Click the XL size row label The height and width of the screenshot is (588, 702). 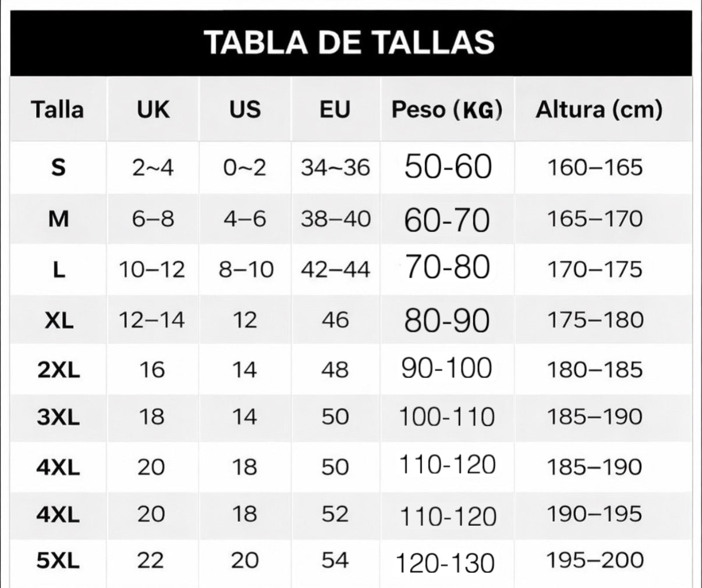pos(59,320)
